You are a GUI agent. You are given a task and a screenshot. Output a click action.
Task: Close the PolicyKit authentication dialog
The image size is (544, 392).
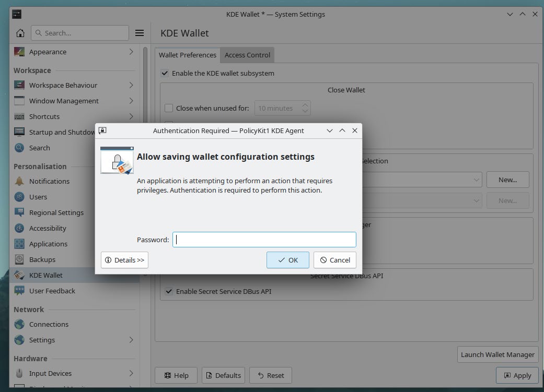click(355, 130)
